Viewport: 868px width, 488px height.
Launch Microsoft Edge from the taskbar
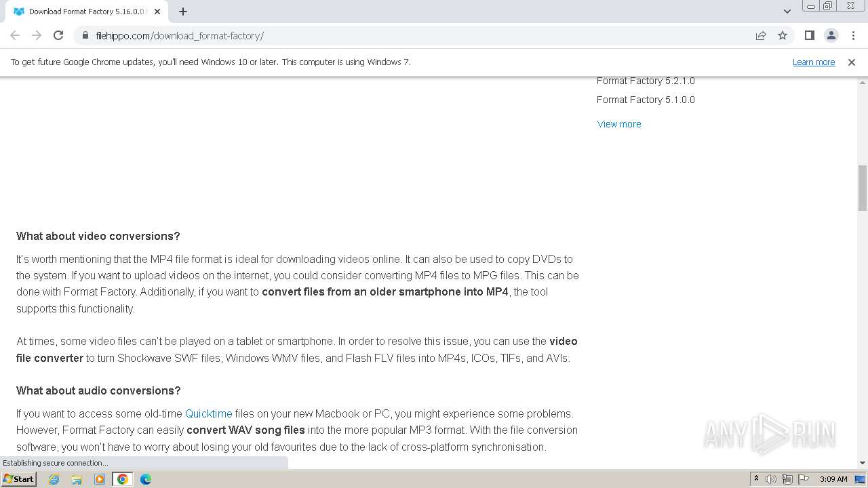(146, 479)
